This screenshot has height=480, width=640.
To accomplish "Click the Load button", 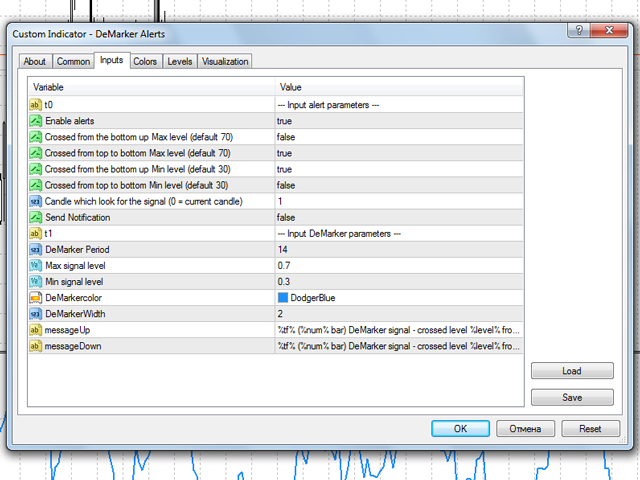I will (x=572, y=371).
